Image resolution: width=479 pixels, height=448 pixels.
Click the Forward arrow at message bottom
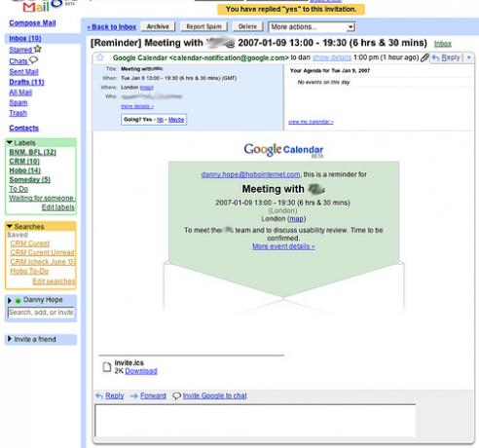134,395
